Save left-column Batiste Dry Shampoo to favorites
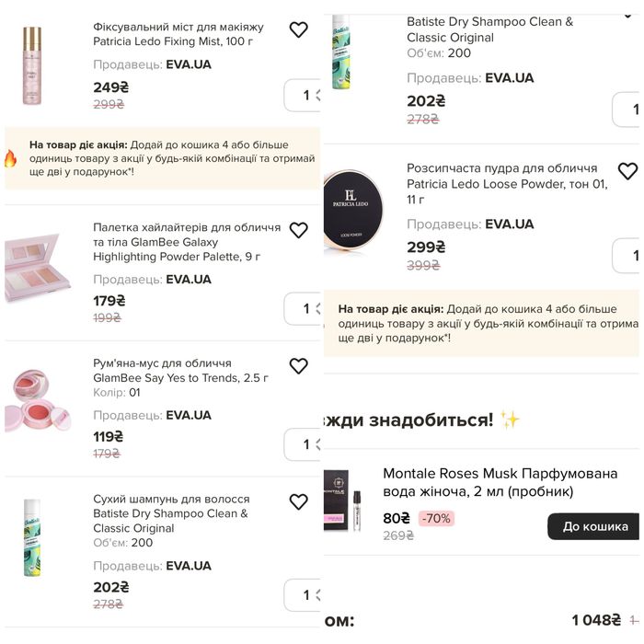Image resolution: width=644 pixels, height=644 pixels. [x=298, y=502]
